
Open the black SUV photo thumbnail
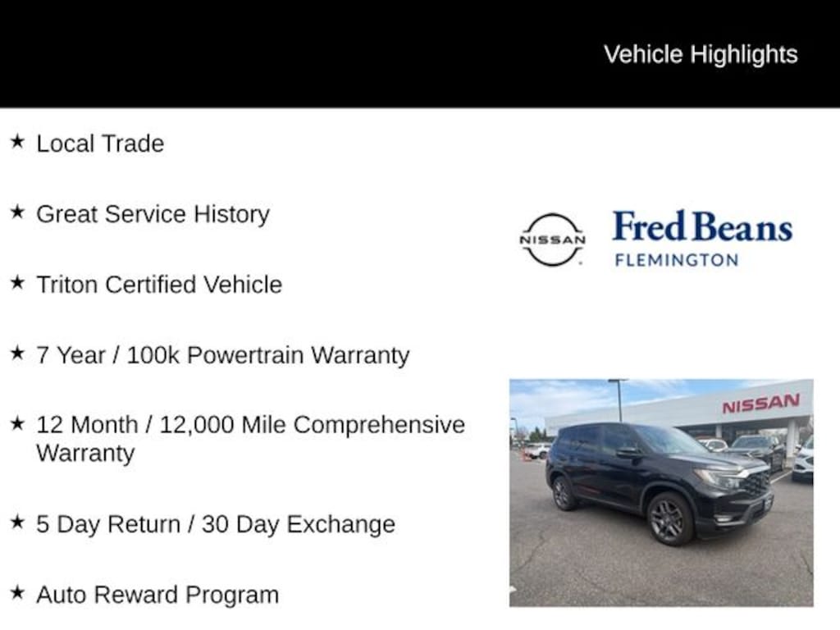(x=660, y=492)
